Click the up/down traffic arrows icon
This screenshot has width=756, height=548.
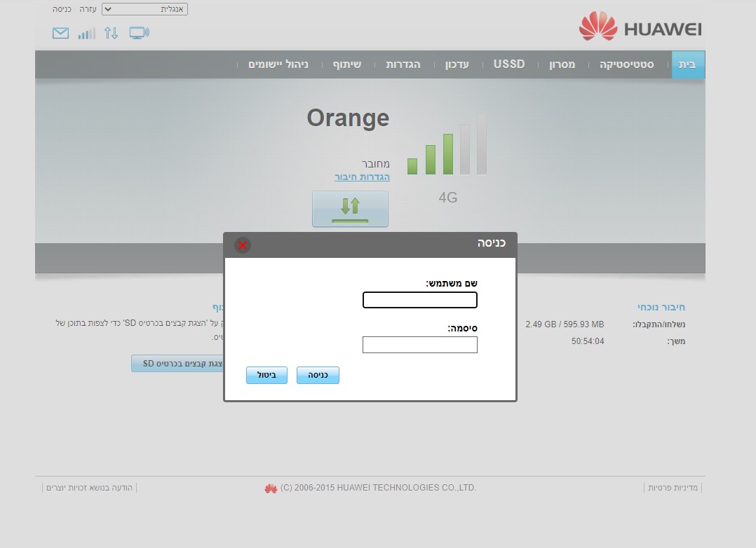pyautogui.click(x=111, y=32)
